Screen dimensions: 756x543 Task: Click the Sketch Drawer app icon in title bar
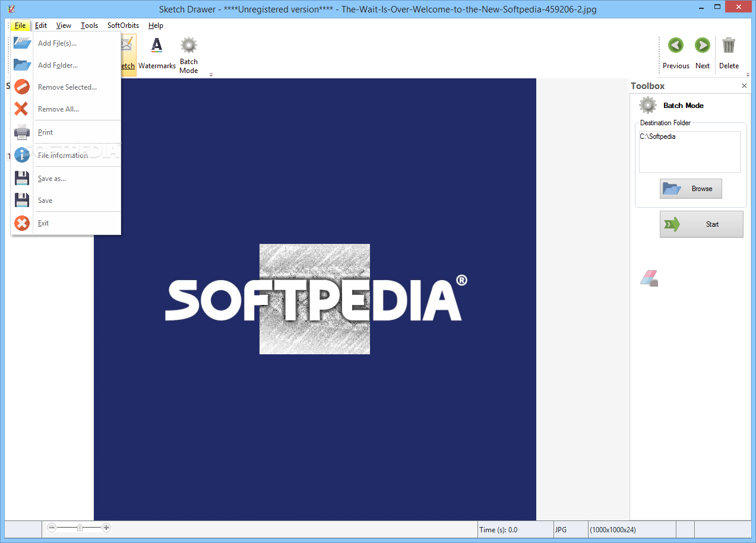pyautogui.click(x=11, y=9)
